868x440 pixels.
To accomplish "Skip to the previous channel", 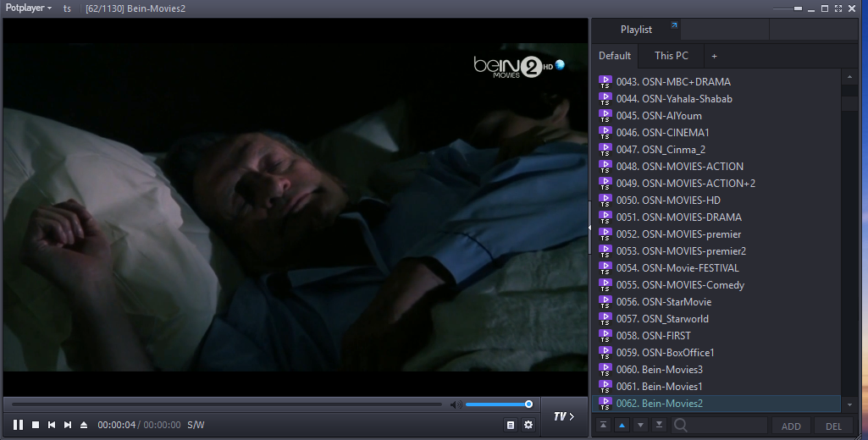I will pyautogui.click(x=52, y=425).
